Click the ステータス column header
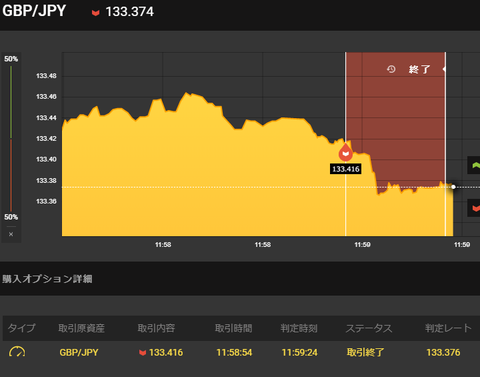The image size is (480, 377). click(x=369, y=328)
